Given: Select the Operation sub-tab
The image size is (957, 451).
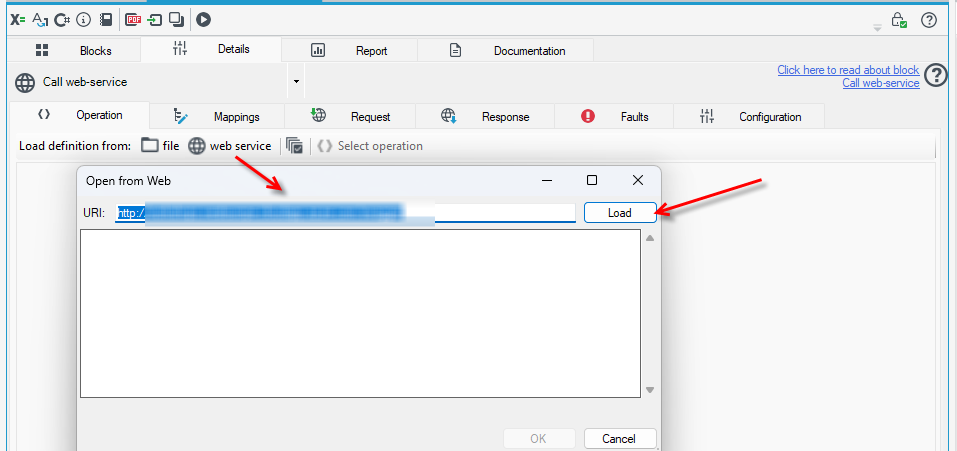Looking at the screenshot, I should click(x=80, y=115).
